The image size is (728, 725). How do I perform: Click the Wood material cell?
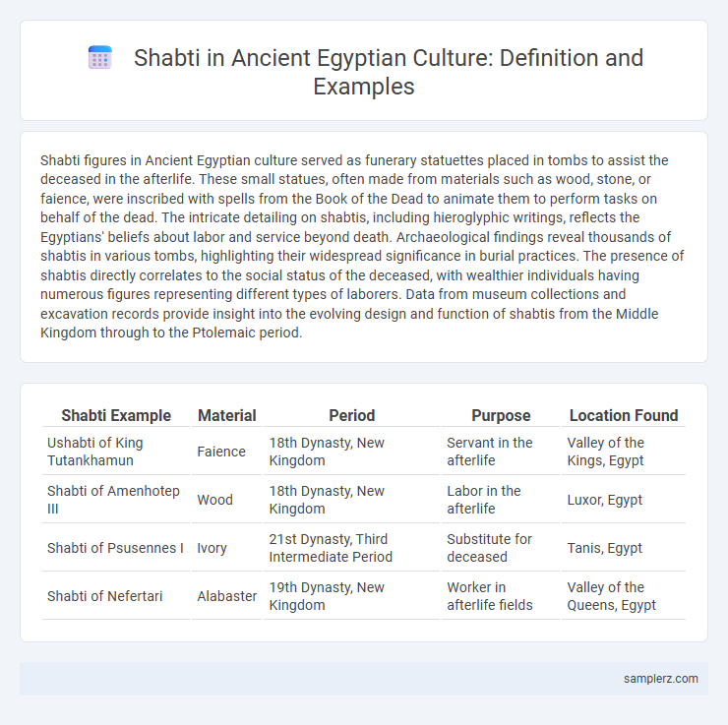226,500
